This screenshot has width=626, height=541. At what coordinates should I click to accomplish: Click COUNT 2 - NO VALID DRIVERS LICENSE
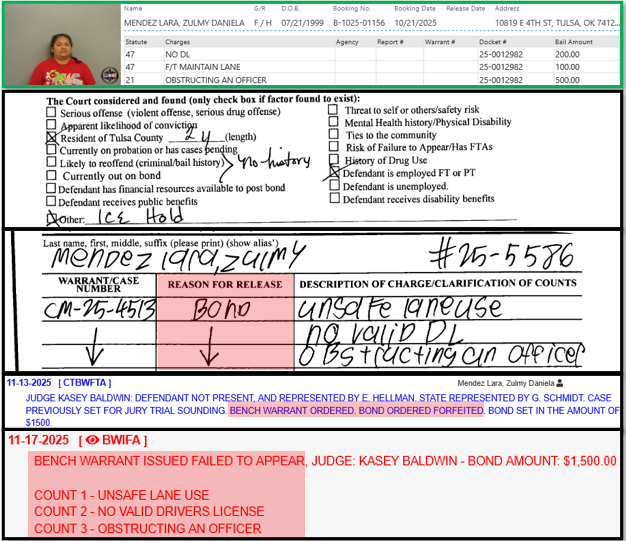[149, 511]
